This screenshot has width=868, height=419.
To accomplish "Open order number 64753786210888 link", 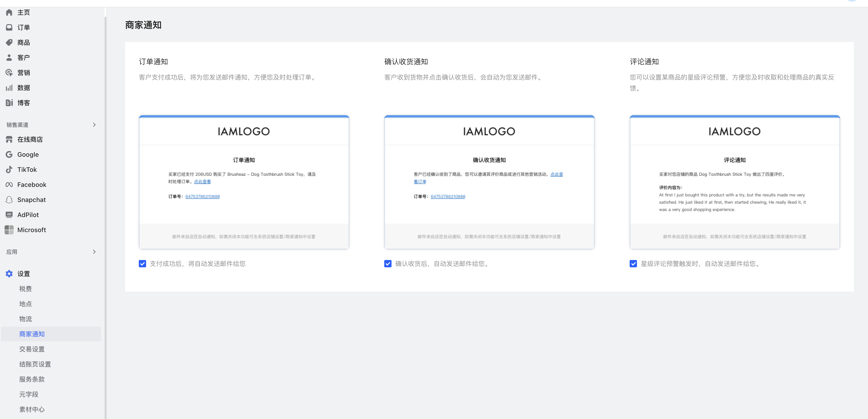I will pyautogui.click(x=203, y=196).
